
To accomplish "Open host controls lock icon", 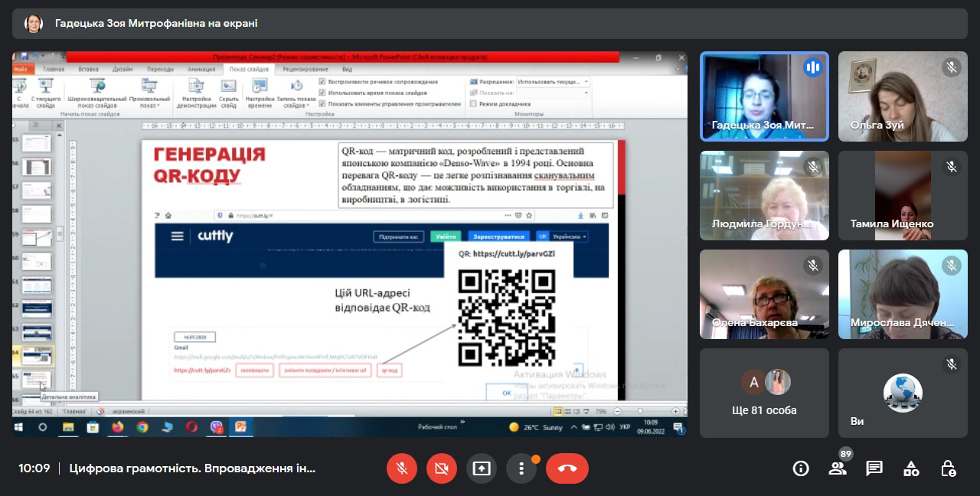I will pos(948,468).
